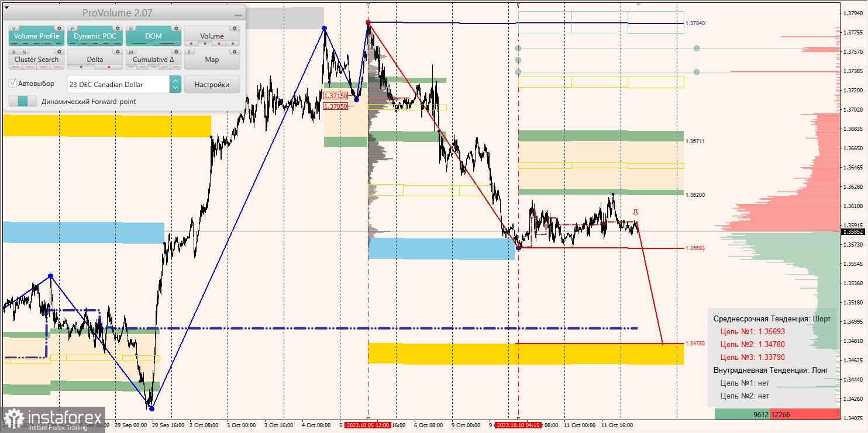868x433 pixels.
Task: Click the 1.35693 red target level label
Action: click(x=695, y=248)
